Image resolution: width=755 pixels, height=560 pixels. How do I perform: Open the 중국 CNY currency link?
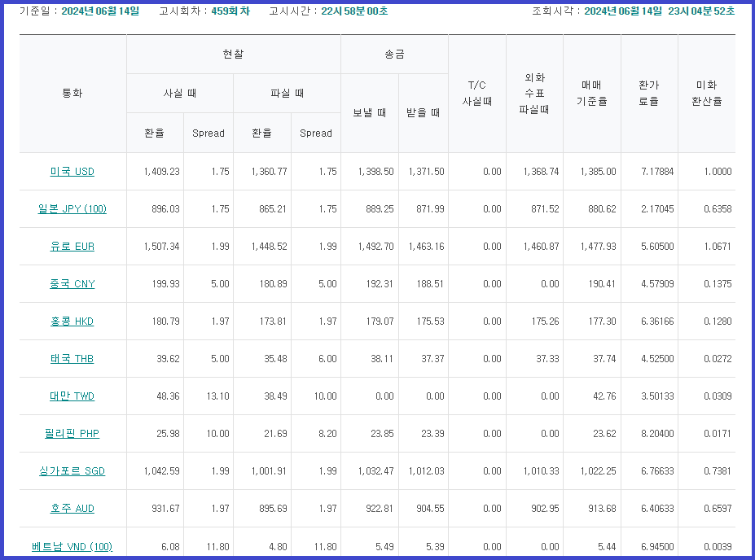coord(72,284)
